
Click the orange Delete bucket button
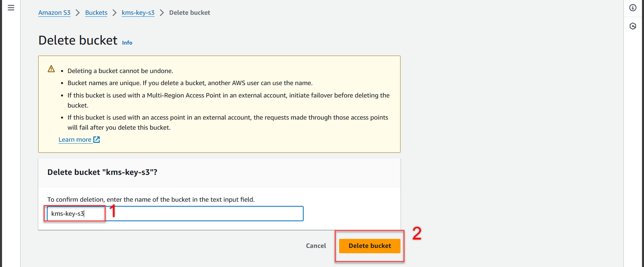coord(370,246)
